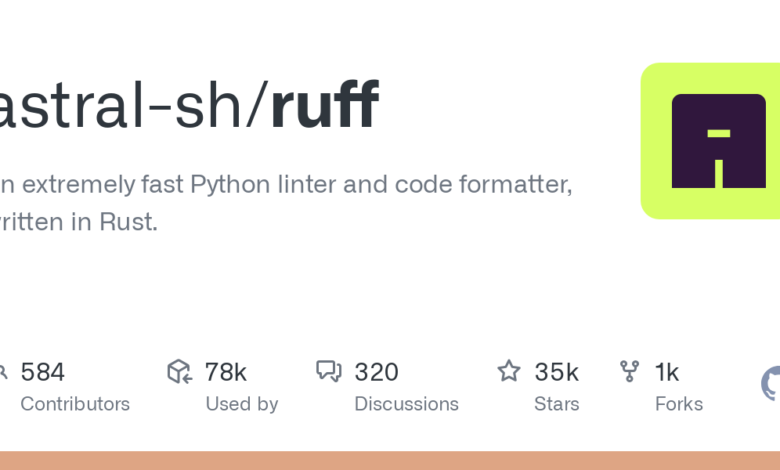This screenshot has height=470, width=780.
Task: Select the 35k stars count
Action: click(556, 372)
